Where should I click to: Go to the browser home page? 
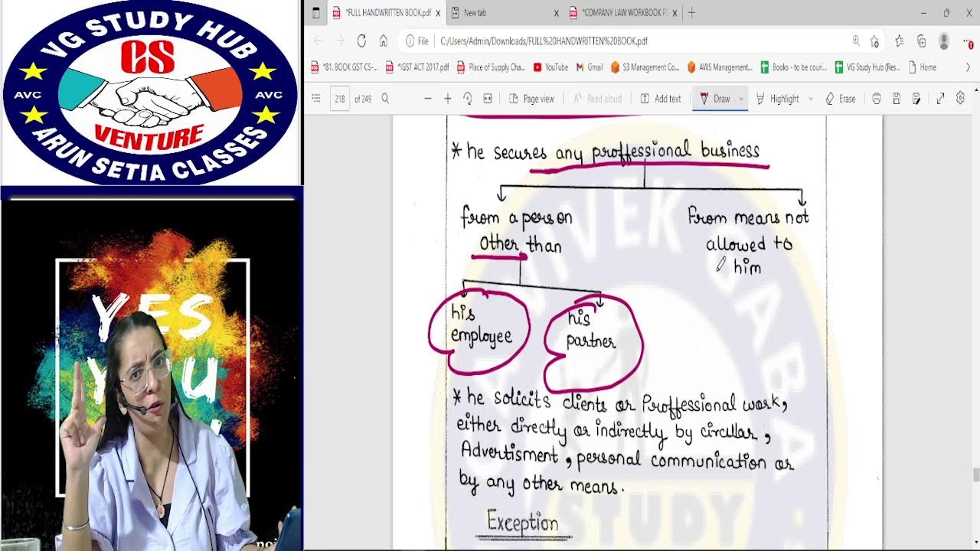[384, 41]
